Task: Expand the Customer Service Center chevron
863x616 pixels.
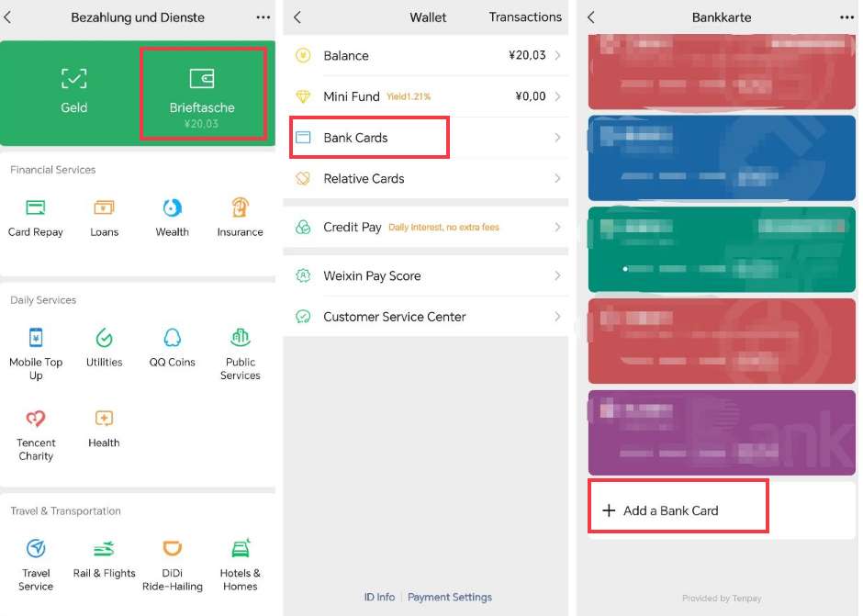Action: pyautogui.click(x=557, y=317)
